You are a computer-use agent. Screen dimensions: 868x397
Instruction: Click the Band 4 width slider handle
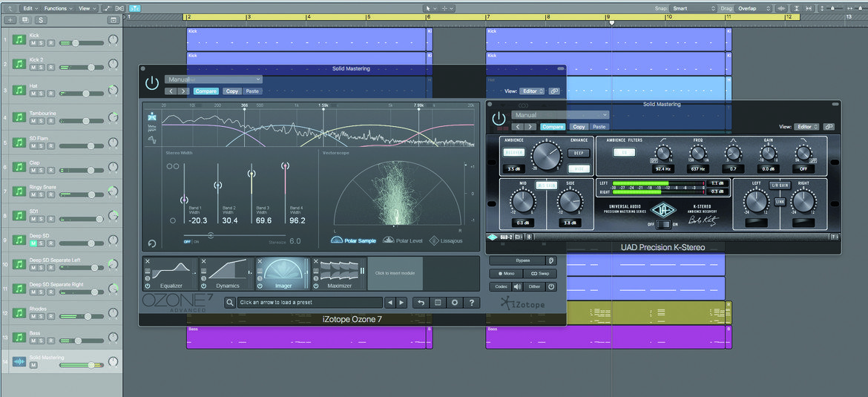(285, 165)
